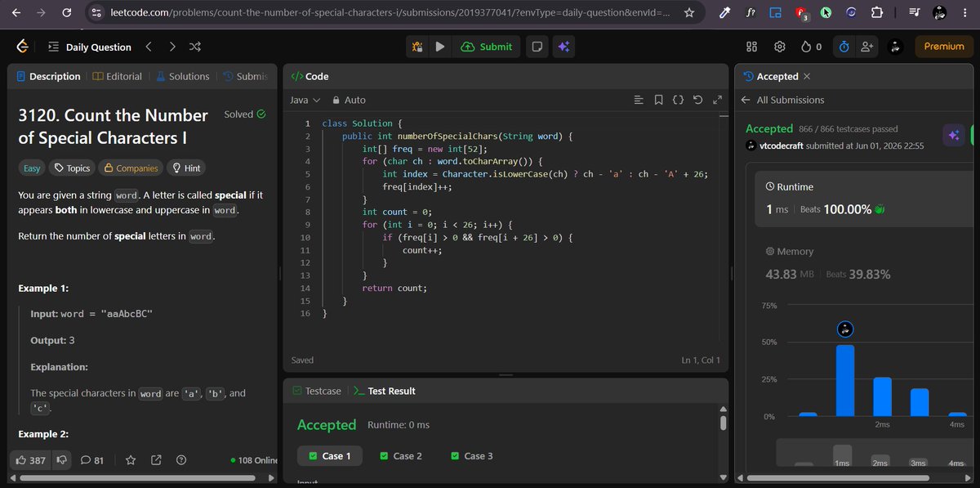This screenshot has width=980, height=488.
Task: Open the AI sparkle icon in toolbar
Action: pyautogui.click(x=562, y=47)
